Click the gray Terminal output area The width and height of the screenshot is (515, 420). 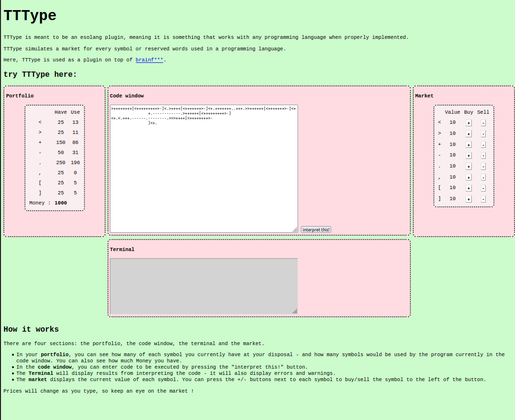[204, 286]
